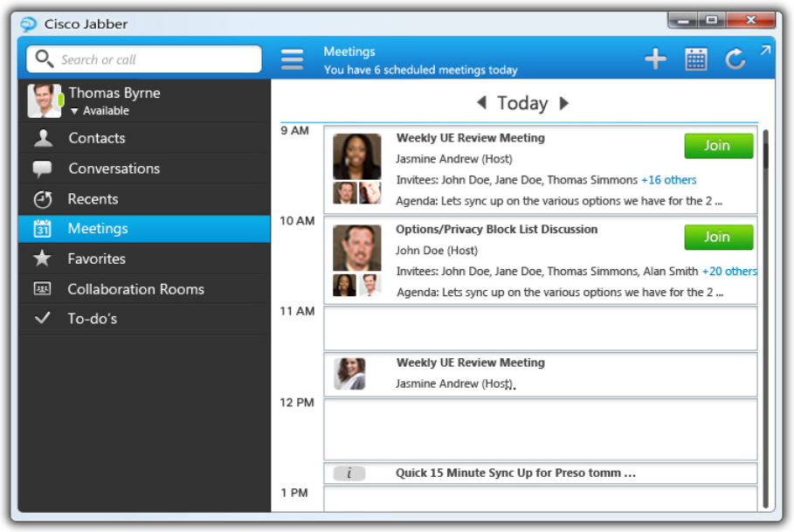
Task: Click the Favorites star icon
Action: 42,259
